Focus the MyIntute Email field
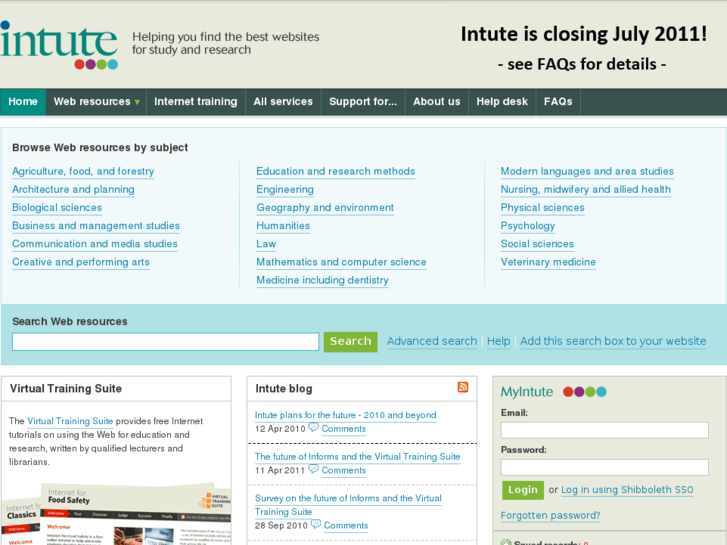 tap(605, 430)
